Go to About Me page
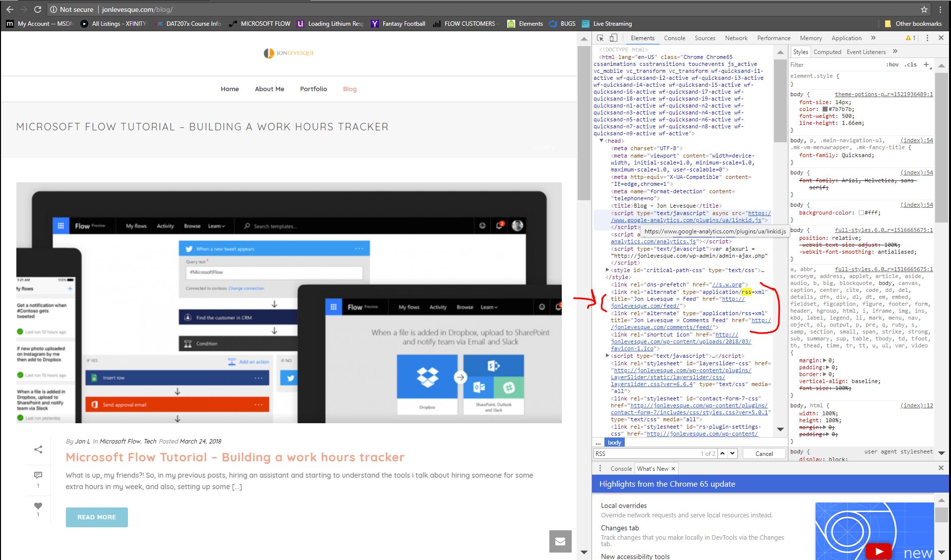Viewport: 951px width, 560px height. [269, 89]
